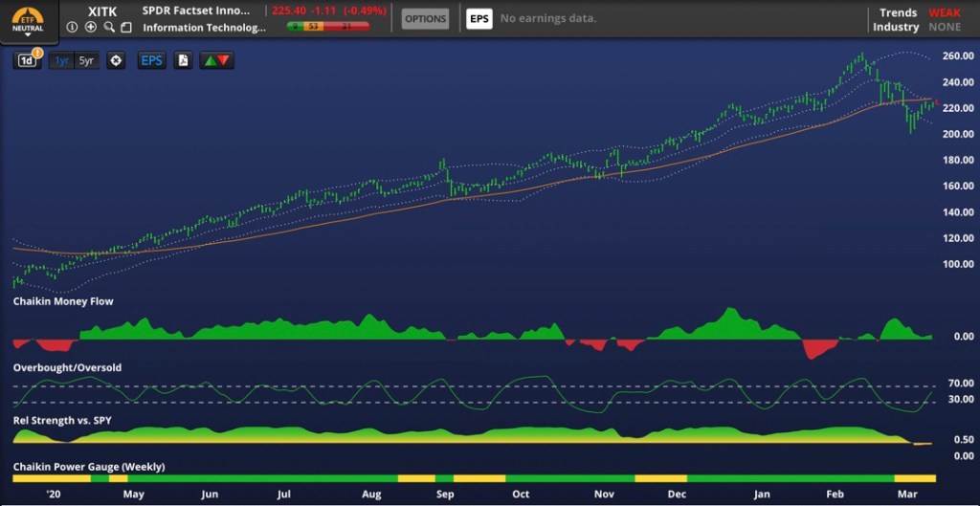980x506 pixels.
Task: Click the white EPS badge in header
Action: pos(479,18)
